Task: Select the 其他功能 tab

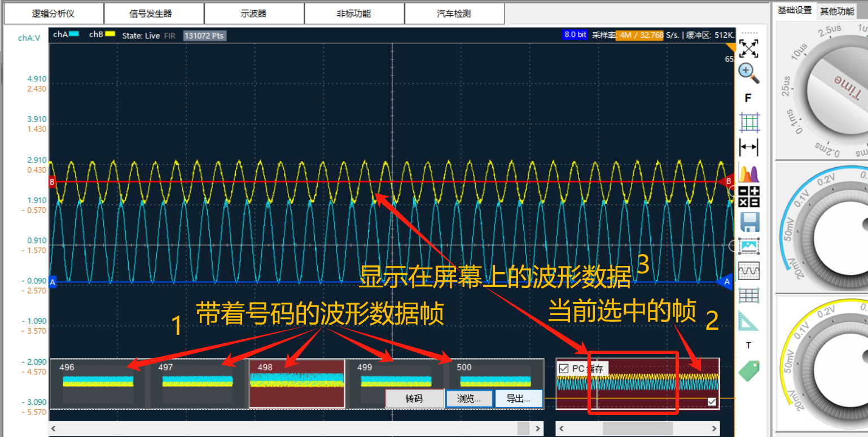Action: 837,11
